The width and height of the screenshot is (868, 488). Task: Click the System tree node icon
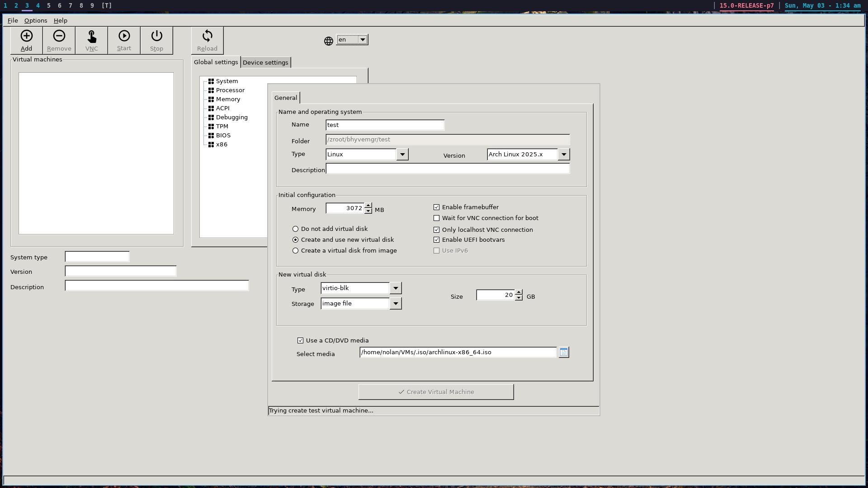point(211,81)
